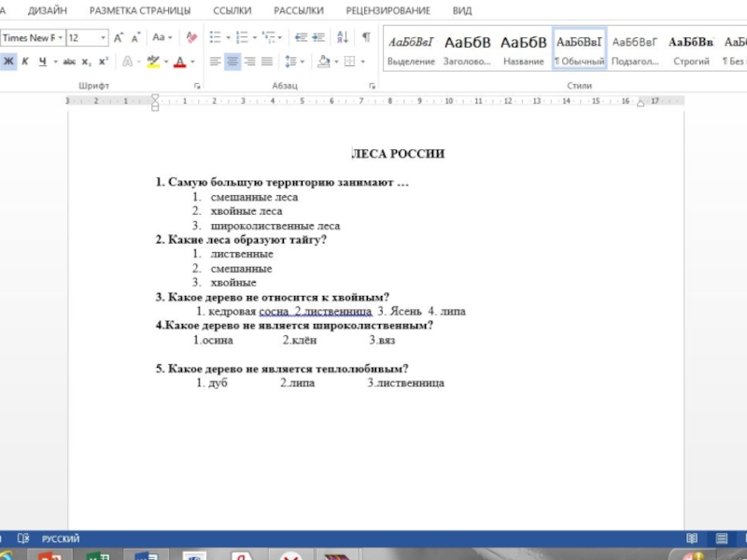Open the Шрифт dialog launcher
Screen dimensions: 747x560
197,86
